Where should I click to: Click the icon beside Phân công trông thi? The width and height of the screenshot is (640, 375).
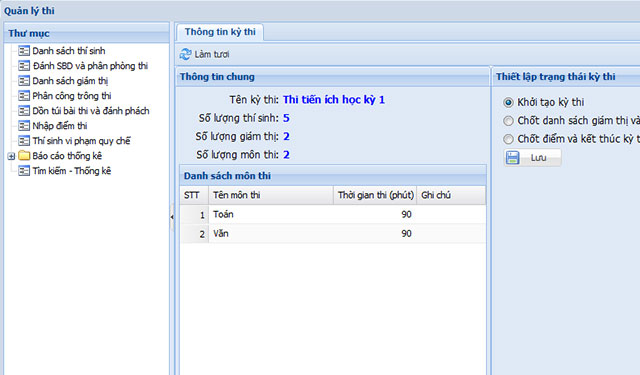tap(24, 96)
